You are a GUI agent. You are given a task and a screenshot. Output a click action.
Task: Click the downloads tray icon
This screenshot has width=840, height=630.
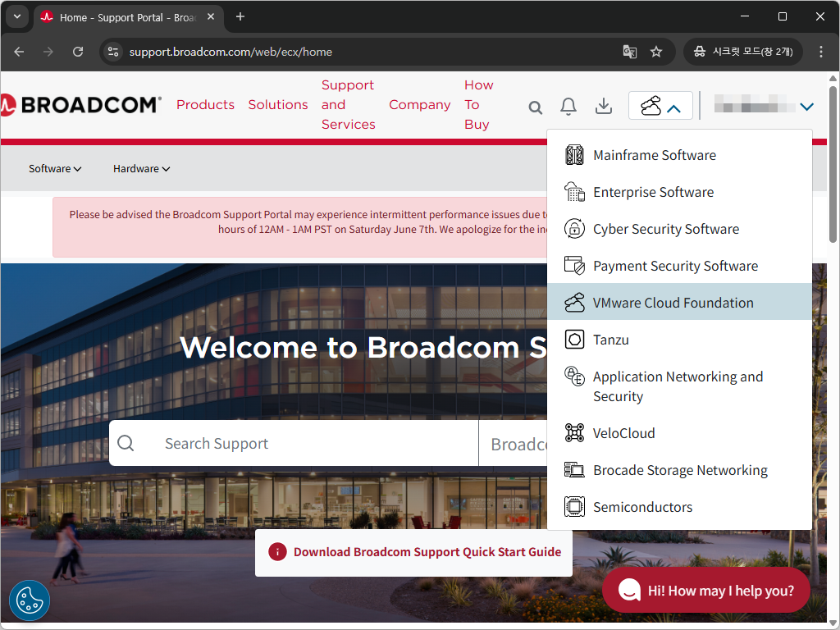[x=604, y=106]
